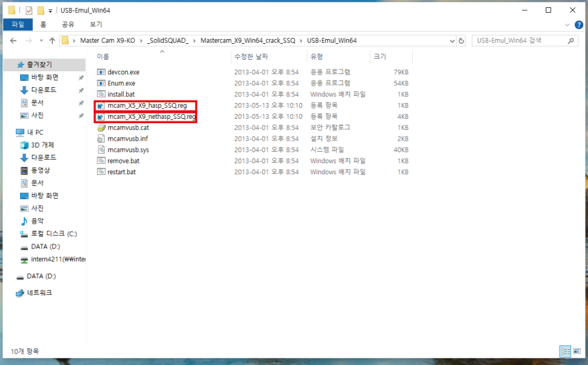The width and height of the screenshot is (588, 365).
Task: Switch to details view layout icon
Action: [565, 352]
